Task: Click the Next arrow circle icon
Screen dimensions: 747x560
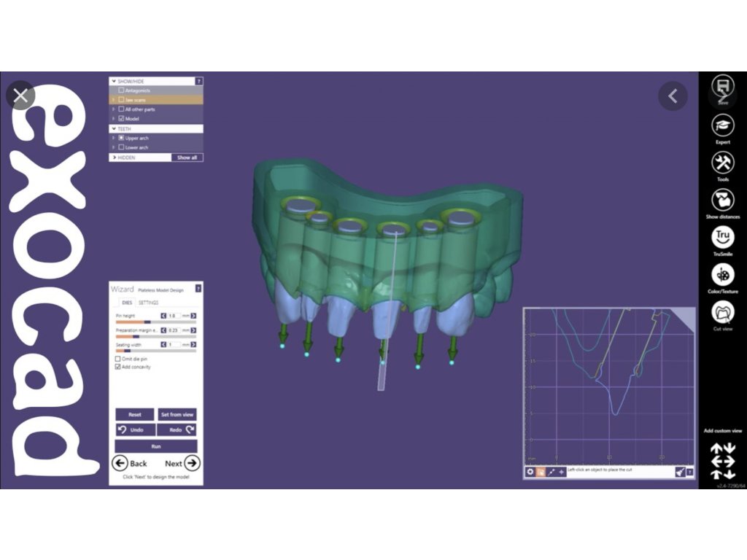Action: tap(192, 463)
